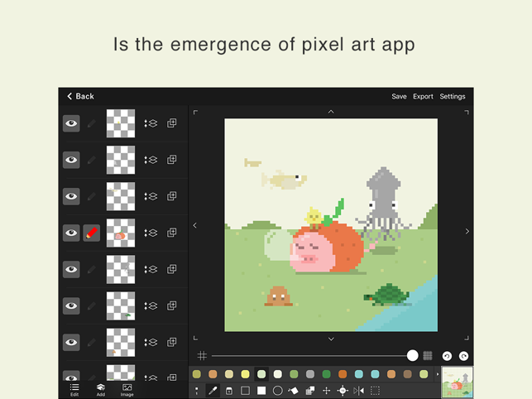Select the circle shape tool
The width and height of the screenshot is (532, 399).
tap(277, 391)
